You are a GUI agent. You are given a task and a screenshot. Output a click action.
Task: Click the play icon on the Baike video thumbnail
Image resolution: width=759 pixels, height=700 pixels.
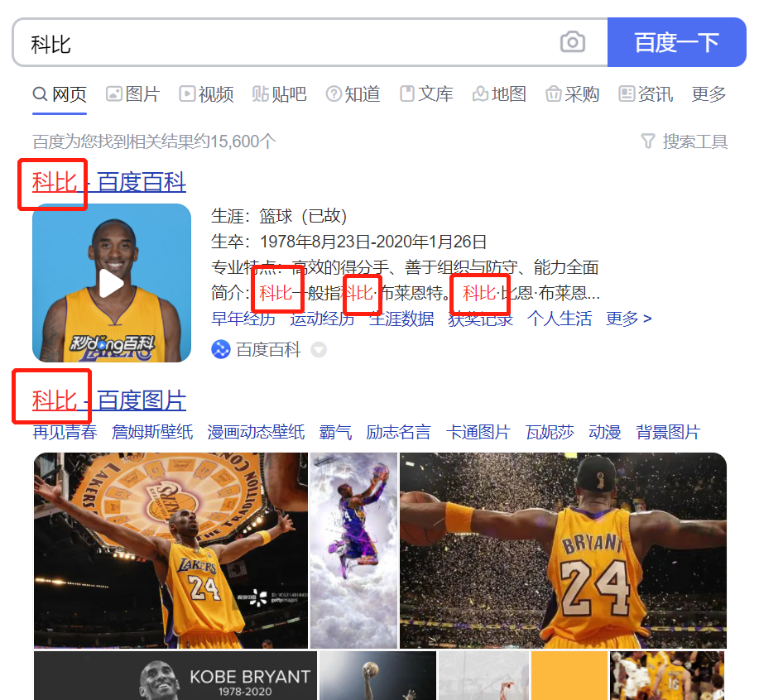pyautogui.click(x=111, y=284)
